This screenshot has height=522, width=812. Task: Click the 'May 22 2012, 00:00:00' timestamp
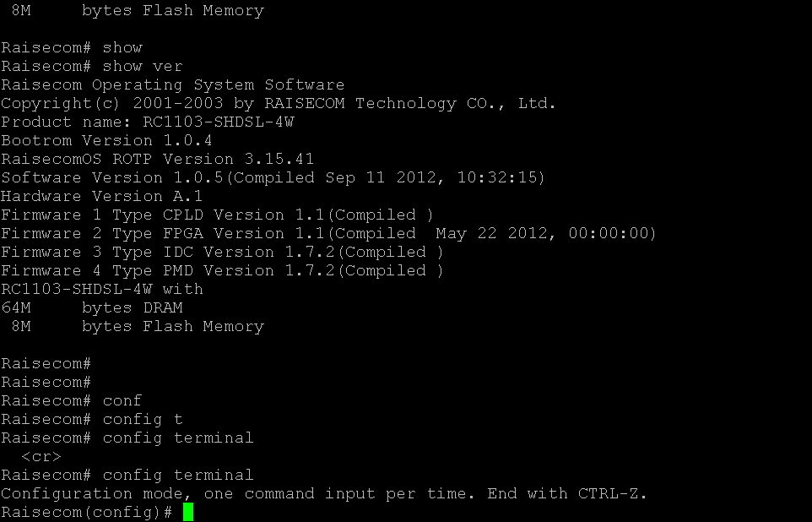pyautogui.click(x=546, y=233)
